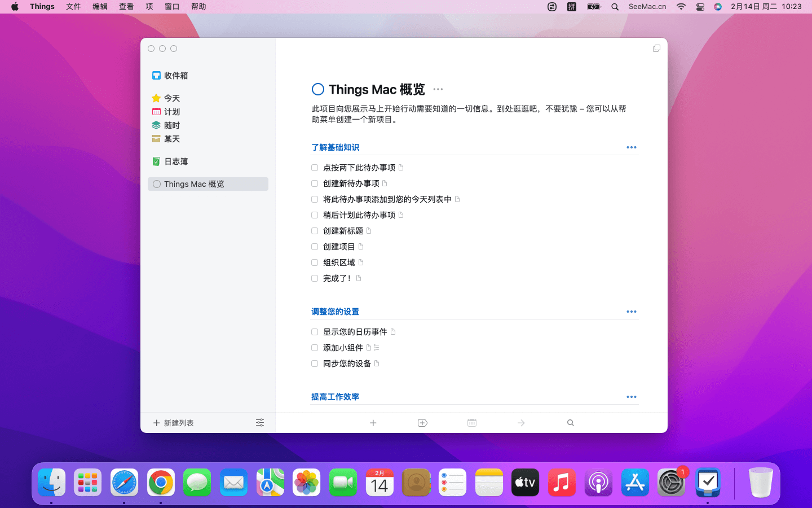This screenshot has width=812, height=508.
Task: Click the note icon beside 显示您的日历事件
Action: [393, 332]
